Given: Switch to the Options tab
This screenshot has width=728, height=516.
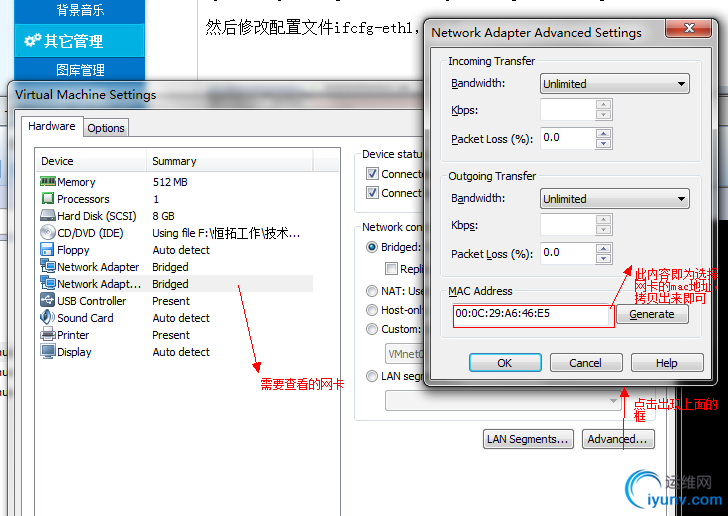Looking at the screenshot, I should click(x=106, y=128).
